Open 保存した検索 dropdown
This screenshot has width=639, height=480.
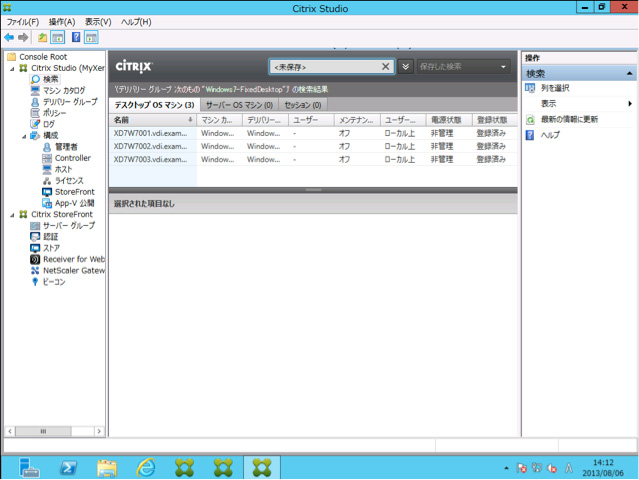[x=463, y=67]
